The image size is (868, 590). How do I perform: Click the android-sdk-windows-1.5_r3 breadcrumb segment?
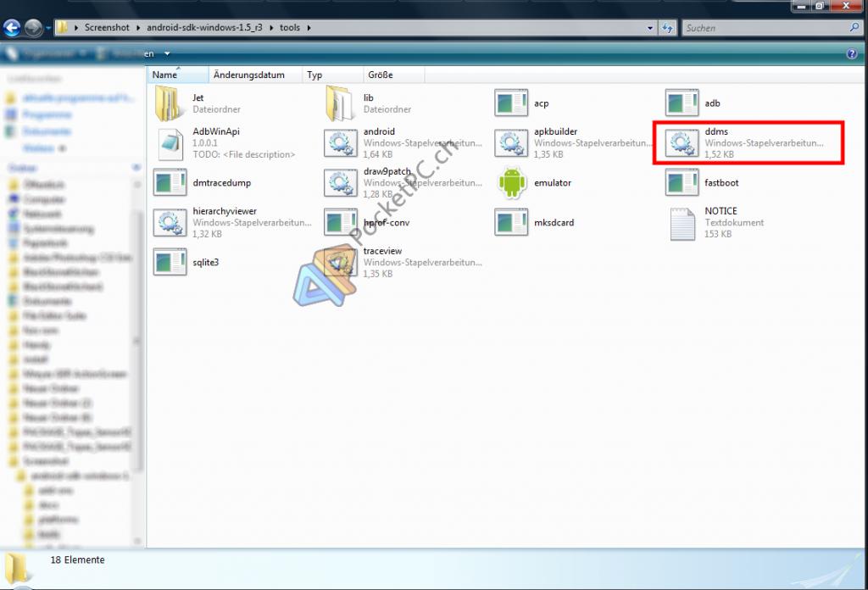tap(204, 28)
